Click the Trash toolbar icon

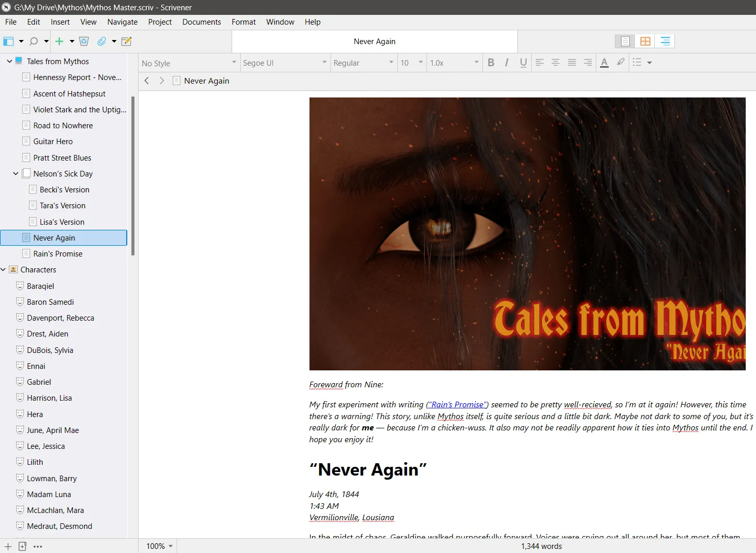tap(84, 42)
